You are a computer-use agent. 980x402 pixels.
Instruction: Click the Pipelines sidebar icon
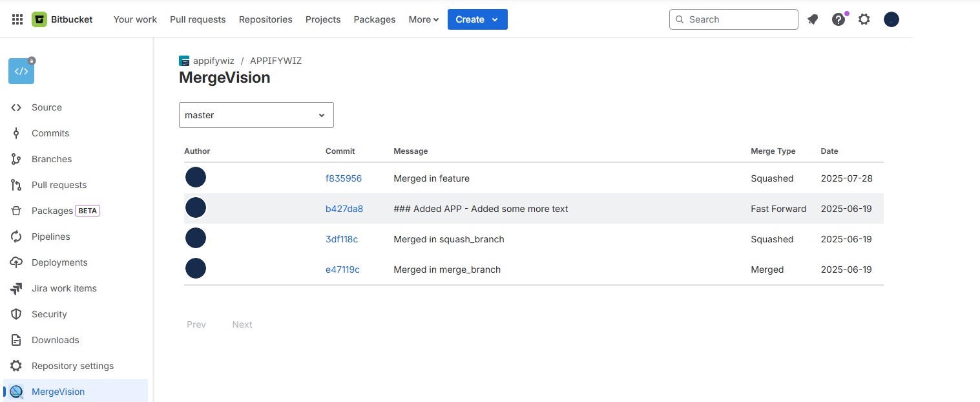point(16,237)
